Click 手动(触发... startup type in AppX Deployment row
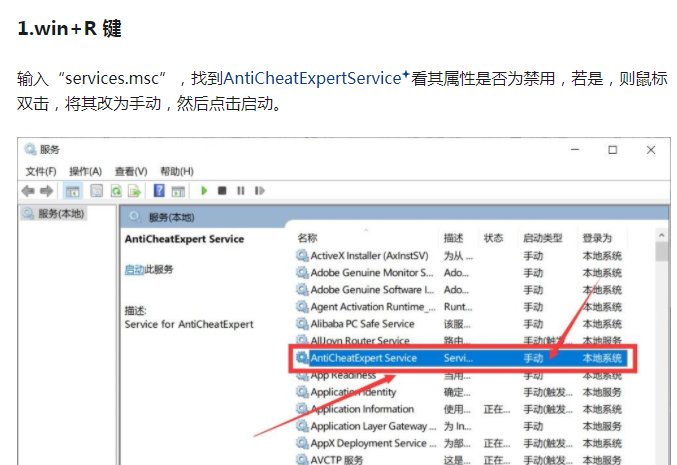Screen dimensions: 677x465 (548, 443)
